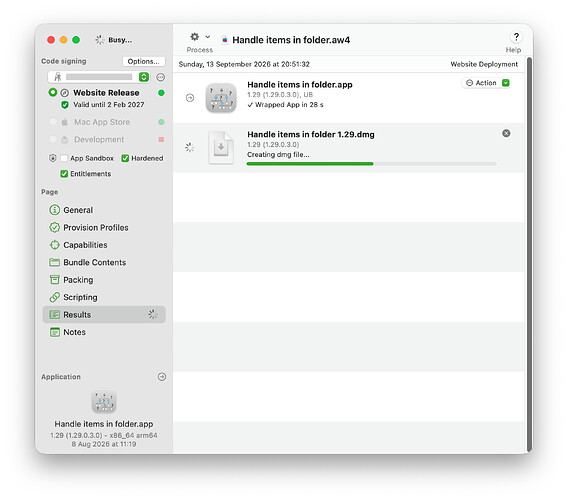Click the Creating dmg file... status text
This screenshot has width=567, height=500.
278,154
